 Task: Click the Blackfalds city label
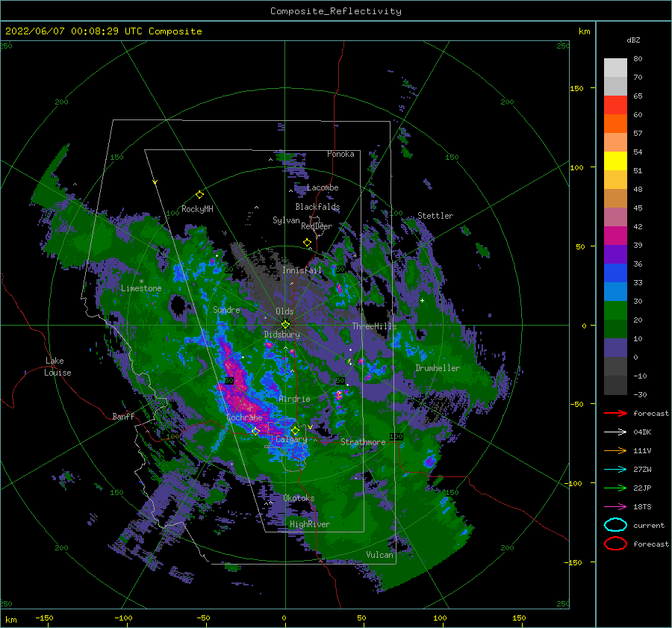[x=317, y=207]
